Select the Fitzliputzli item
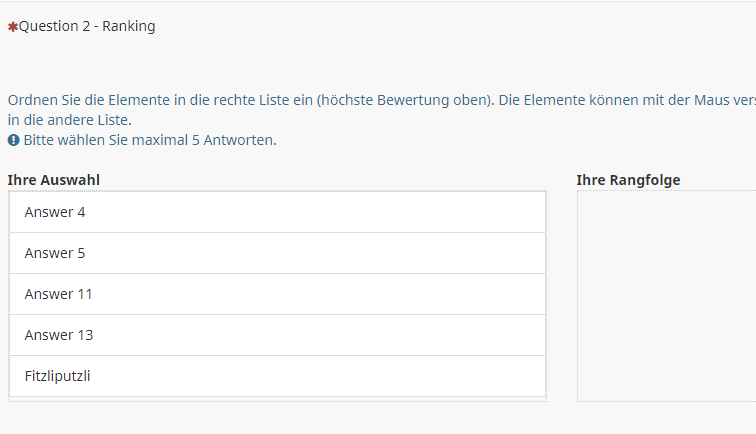 point(277,376)
